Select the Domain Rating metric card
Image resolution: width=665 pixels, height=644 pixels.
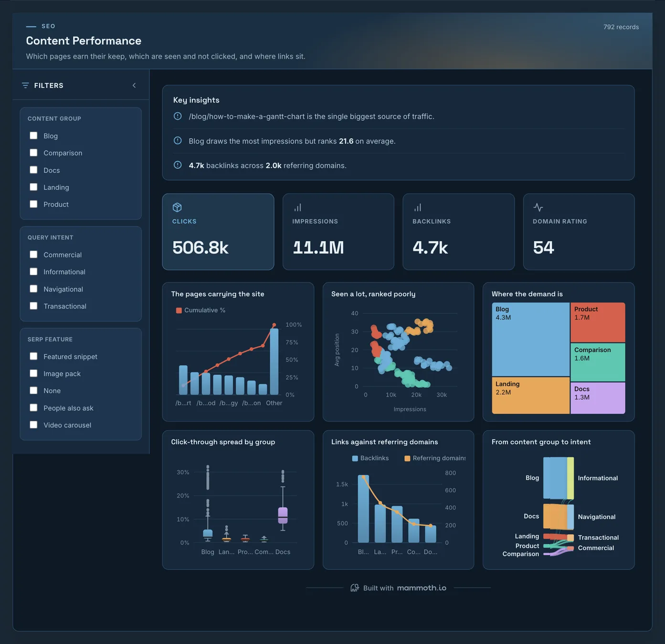point(579,232)
